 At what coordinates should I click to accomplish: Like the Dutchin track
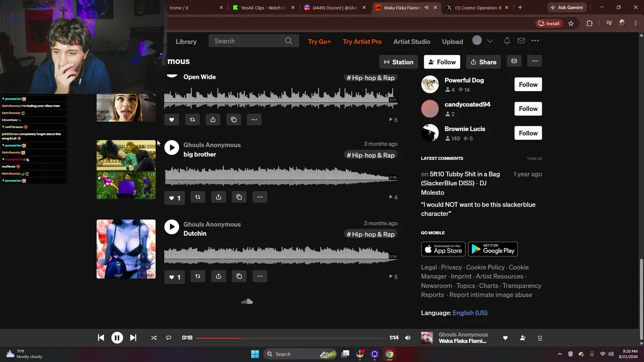174,277
